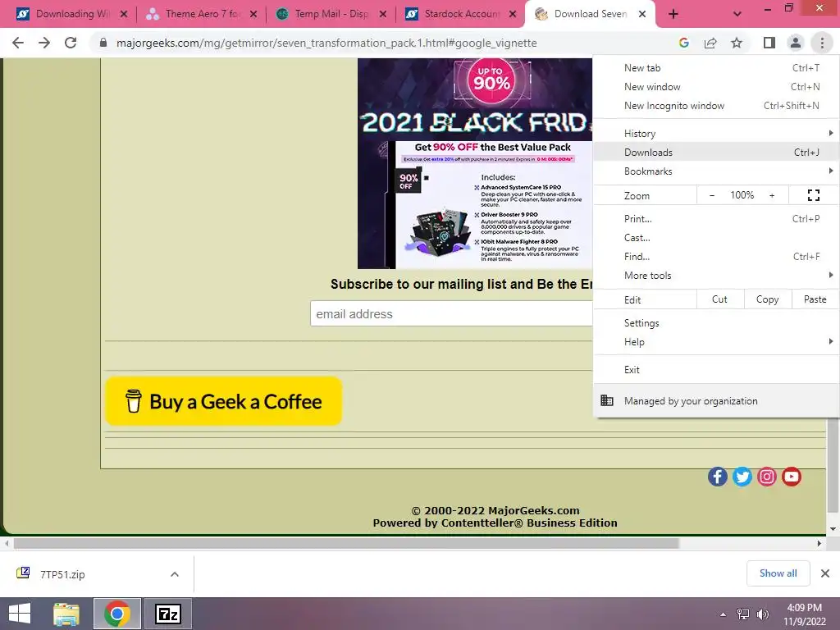840x630 pixels.
Task: Click Managed by your organization
Action: 716,400
